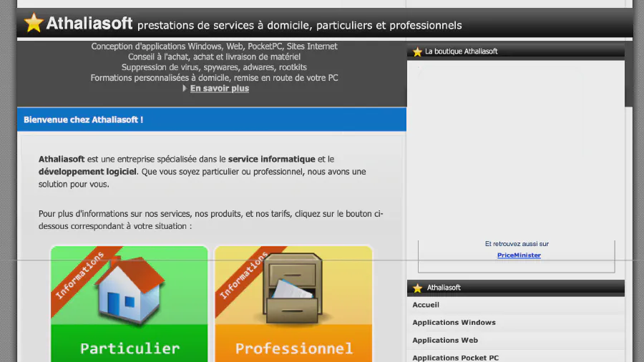Select Applications Web in the sidebar menu
The width and height of the screenshot is (644, 362).
click(445, 341)
